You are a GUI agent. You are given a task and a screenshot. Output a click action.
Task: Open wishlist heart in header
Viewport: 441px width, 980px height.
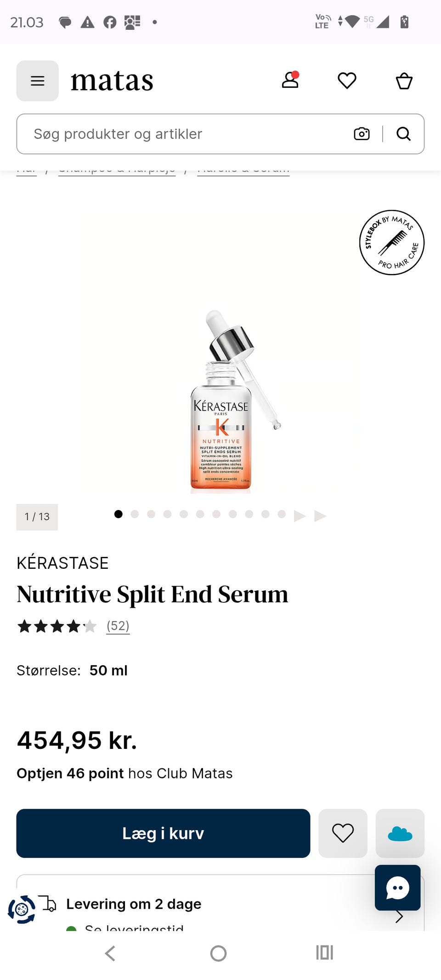[x=347, y=81]
